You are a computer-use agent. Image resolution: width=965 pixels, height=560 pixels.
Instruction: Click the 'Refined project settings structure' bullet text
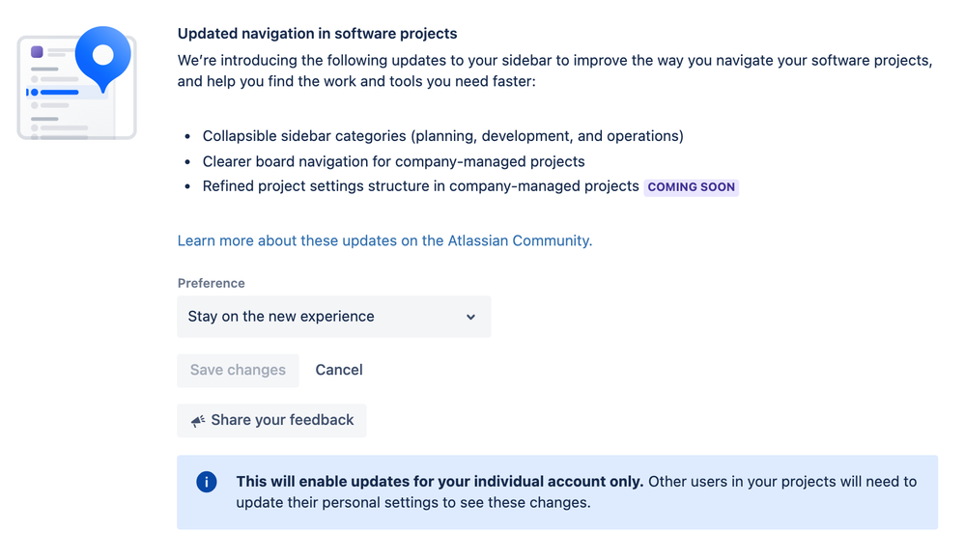click(420, 186)
